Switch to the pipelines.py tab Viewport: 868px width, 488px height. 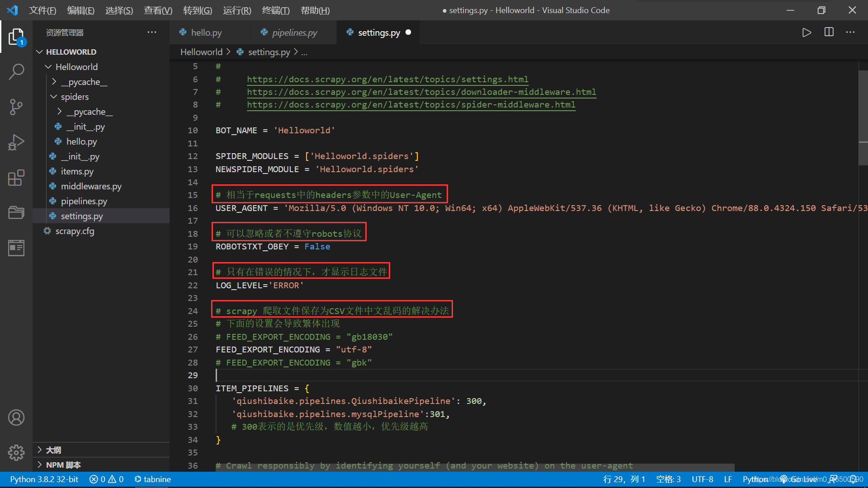(292, 33)
